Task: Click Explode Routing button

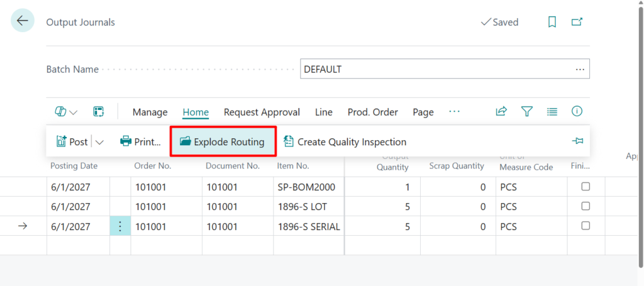Action: (x=223, y=142)
